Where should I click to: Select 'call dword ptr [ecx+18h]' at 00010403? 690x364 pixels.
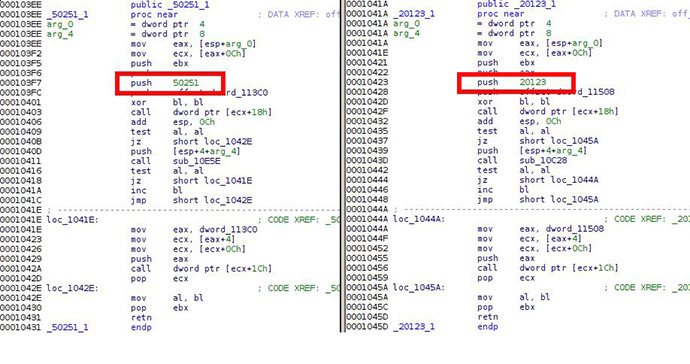201,112
